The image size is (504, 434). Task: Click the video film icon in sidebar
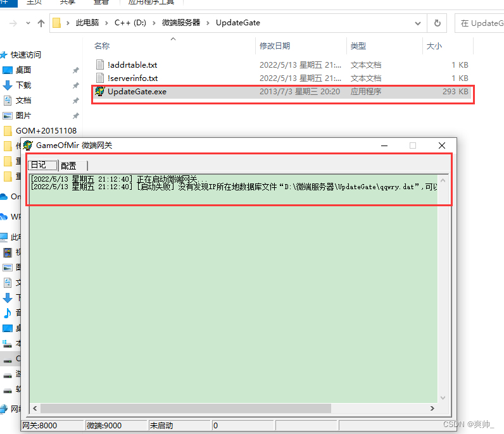(x=8, y=252)
